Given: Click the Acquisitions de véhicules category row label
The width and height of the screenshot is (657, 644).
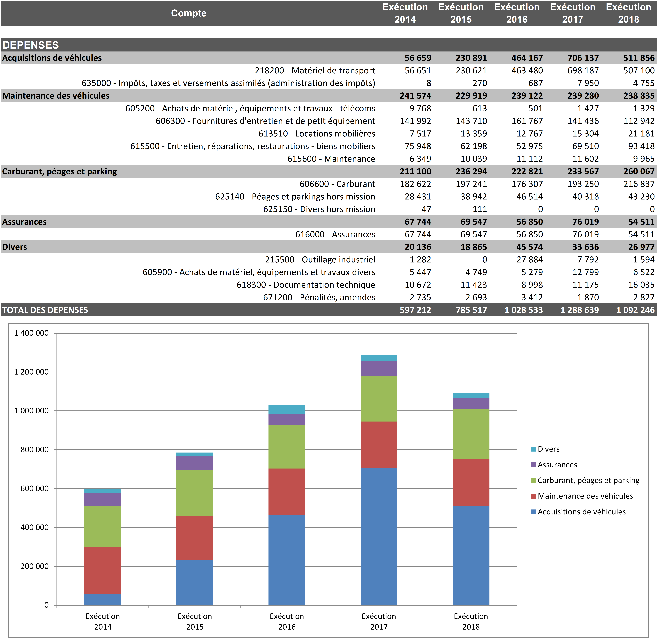Looking at the screenshot, I should [52, 58].
